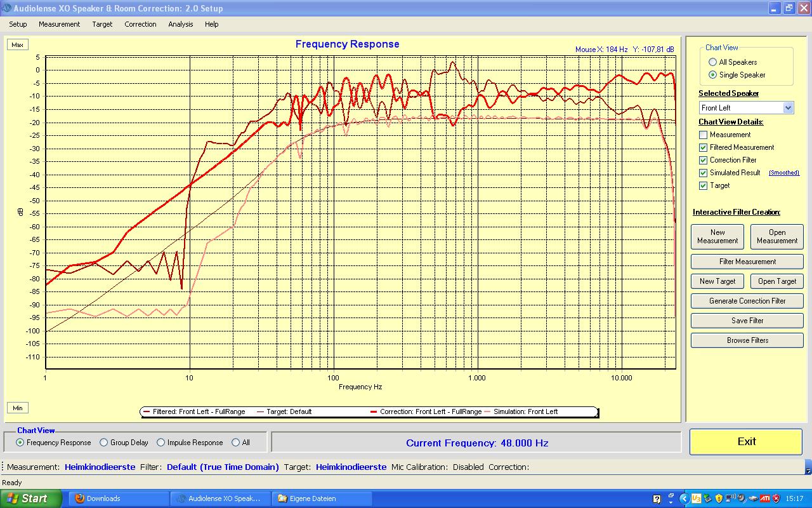The image size is (812, 508).
Task: Click the Default (True Time Domain) filter text
Action: point(223,467)
